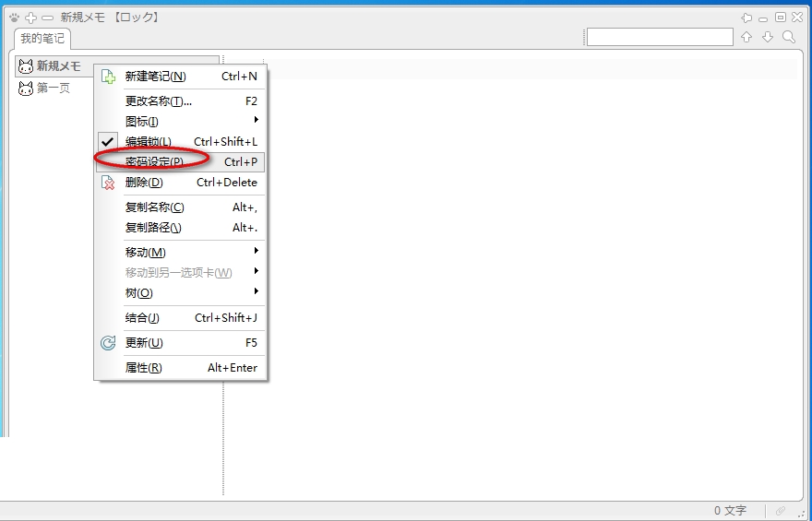The image size is (812, 521).
Task: Click the magnifier search icon
Action: pos(789,37)
